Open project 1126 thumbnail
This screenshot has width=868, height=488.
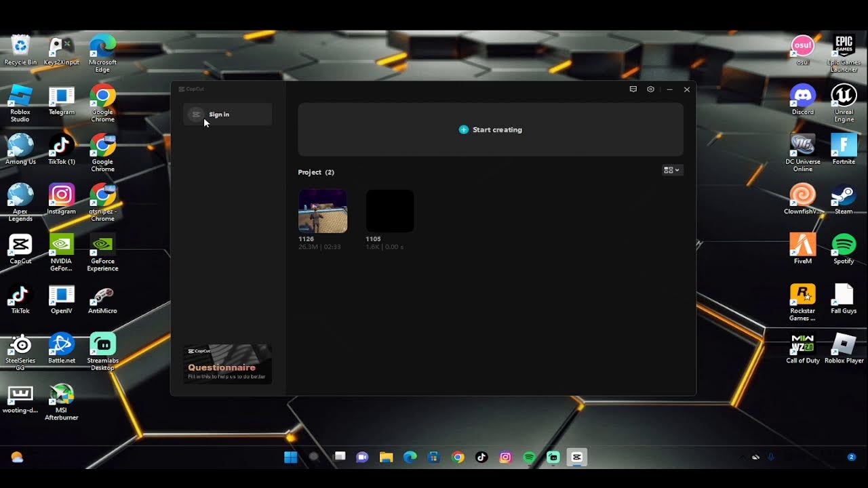click(x=323, y=211)
